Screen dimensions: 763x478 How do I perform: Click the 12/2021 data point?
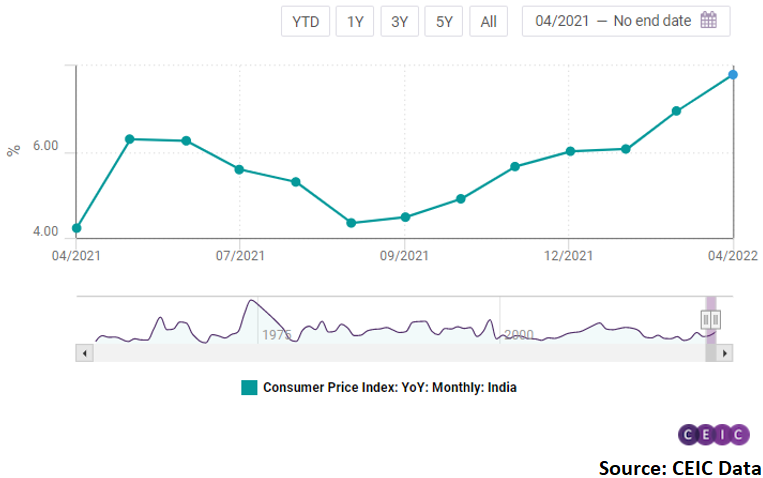pos(570,151)
